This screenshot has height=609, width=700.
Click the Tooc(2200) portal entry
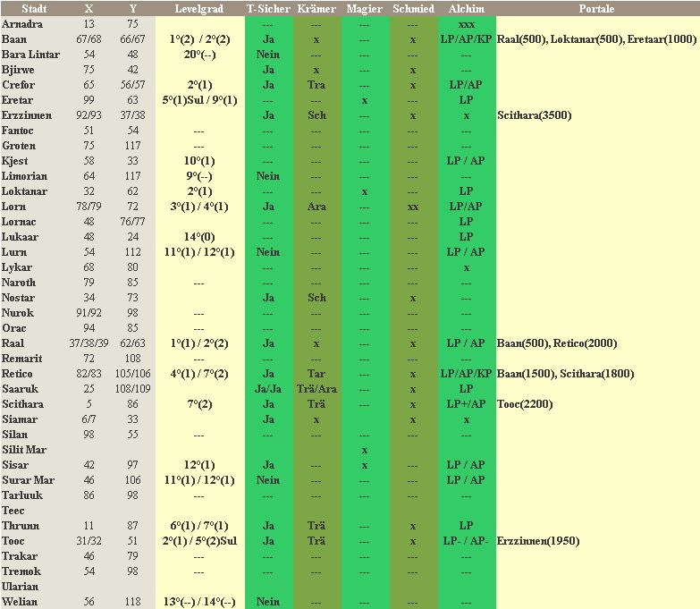[x=525, y=404]
